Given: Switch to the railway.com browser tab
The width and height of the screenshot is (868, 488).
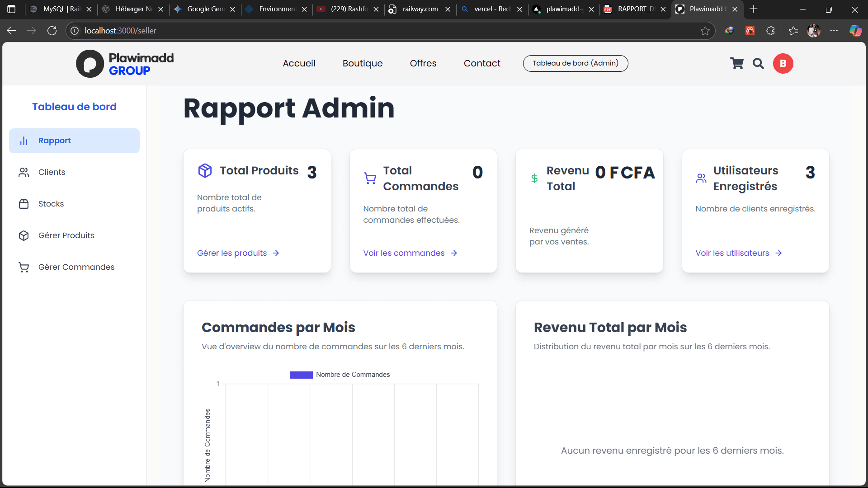Looking at the screenshot, I should pos(420,9).
